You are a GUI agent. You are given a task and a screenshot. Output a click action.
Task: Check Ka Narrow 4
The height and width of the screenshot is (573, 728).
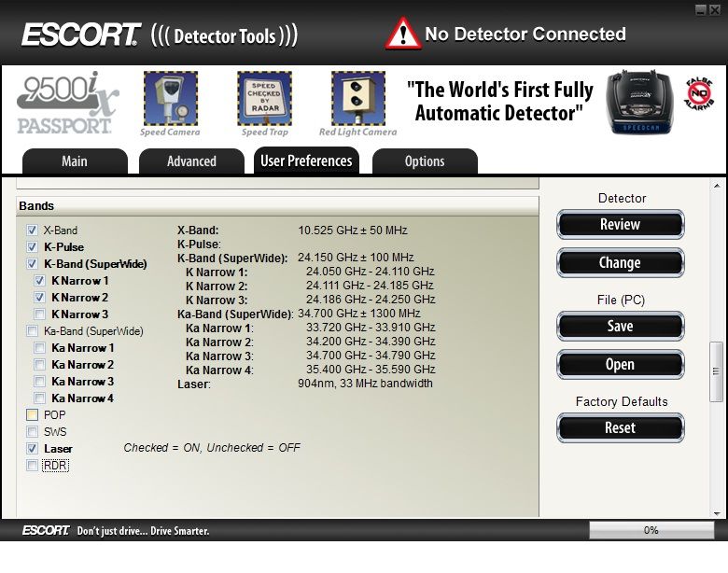(x=39, y=398)
